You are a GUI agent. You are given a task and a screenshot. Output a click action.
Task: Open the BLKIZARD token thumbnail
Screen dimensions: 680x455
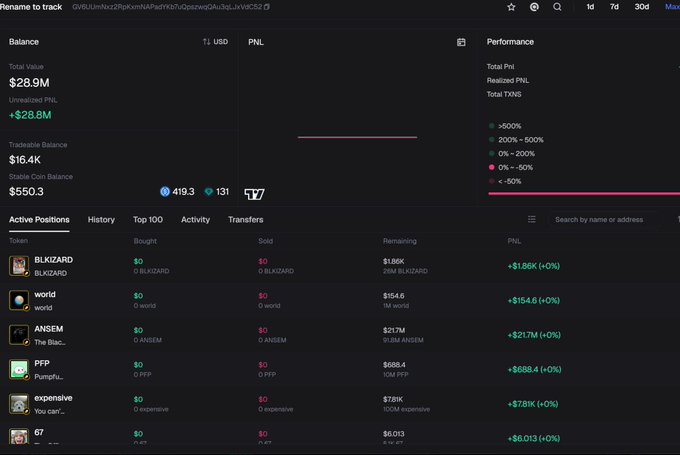pyautogui.click(x=19, y=265)
